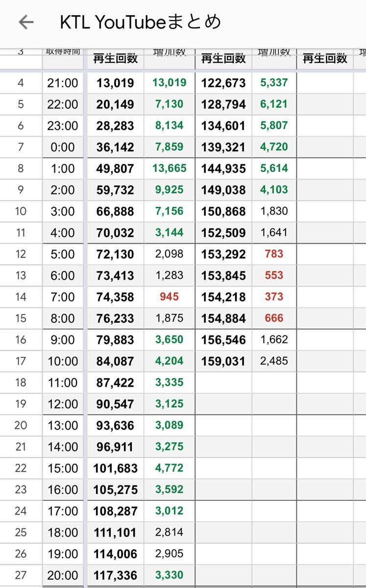
Task: Click third 再生回数 column header
Action: pyautogui.click(x=325, y=59)
